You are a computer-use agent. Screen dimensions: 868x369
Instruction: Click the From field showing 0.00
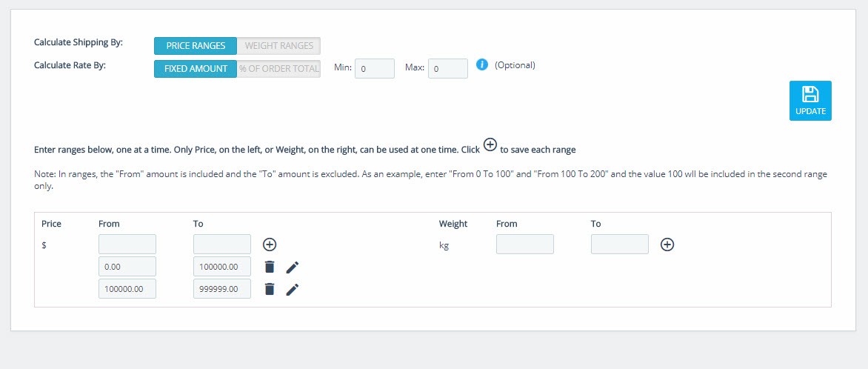127,267
